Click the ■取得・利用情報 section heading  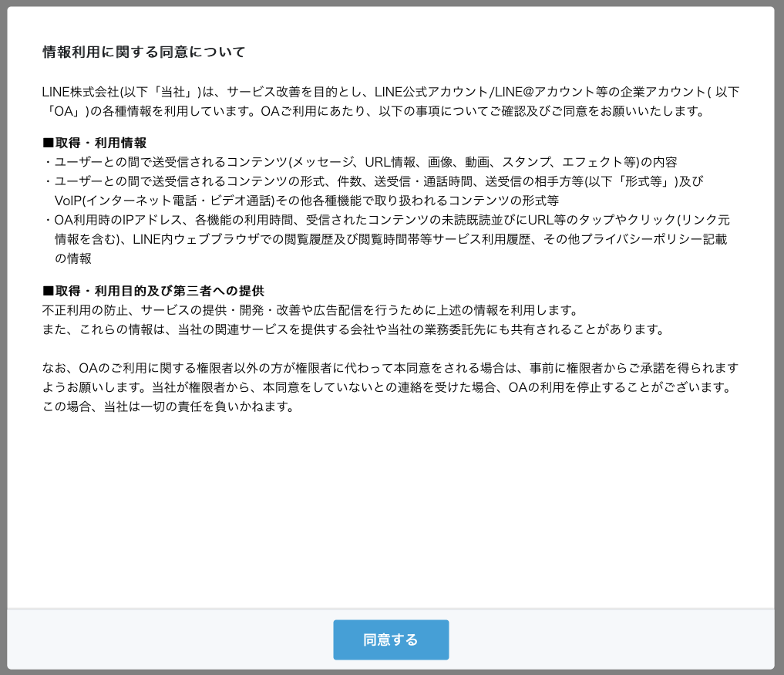click(95, 143)
